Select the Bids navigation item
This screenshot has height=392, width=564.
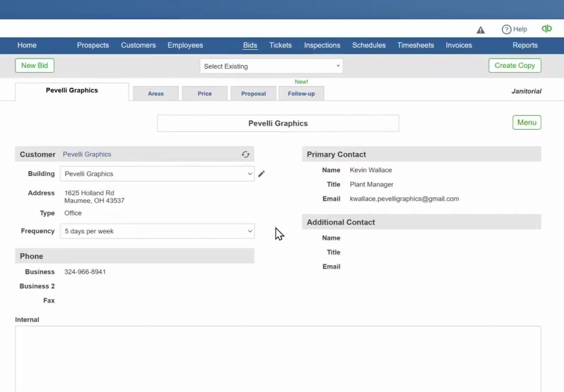tap(250, 45)
